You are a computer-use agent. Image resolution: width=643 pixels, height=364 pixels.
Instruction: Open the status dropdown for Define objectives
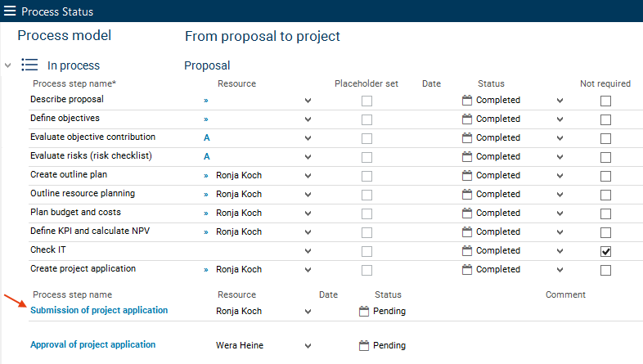point(560,119)
